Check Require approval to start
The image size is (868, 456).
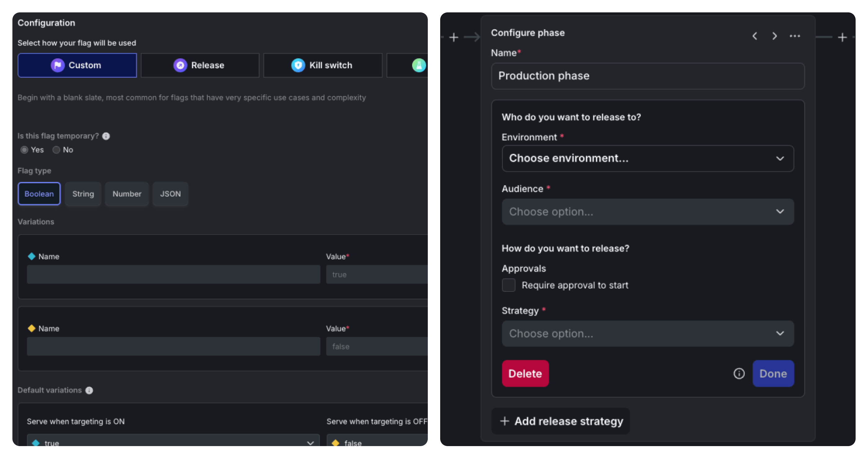508,285
